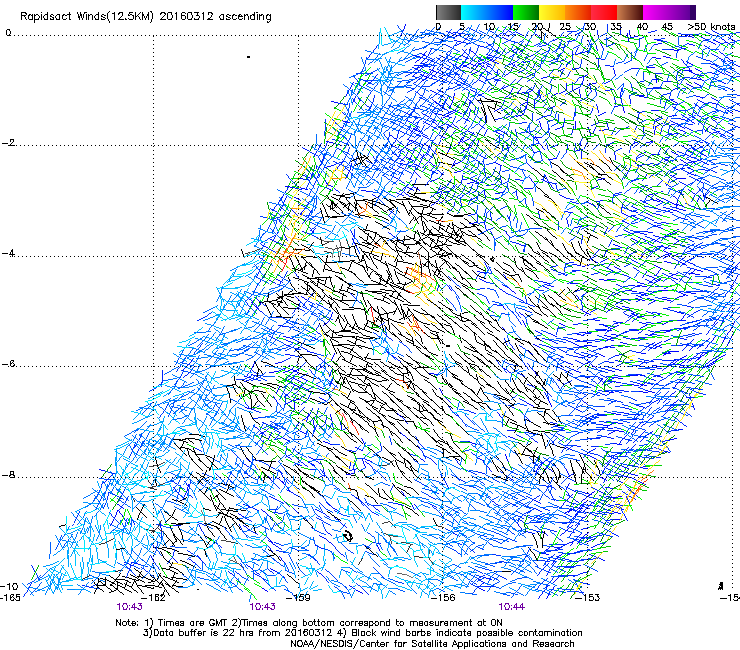Select the '-10' latitude axis label

click(9, 586)
